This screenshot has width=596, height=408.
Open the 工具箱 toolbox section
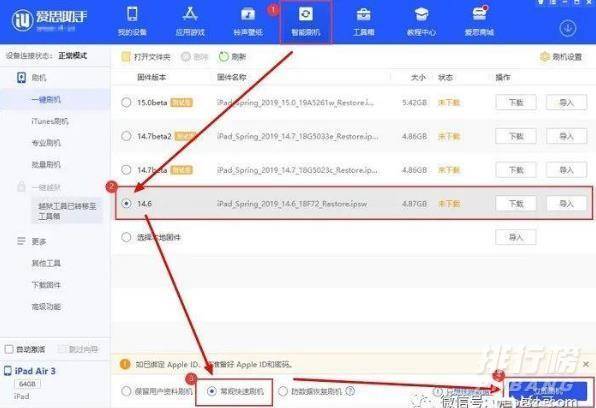tap(364, 22)
